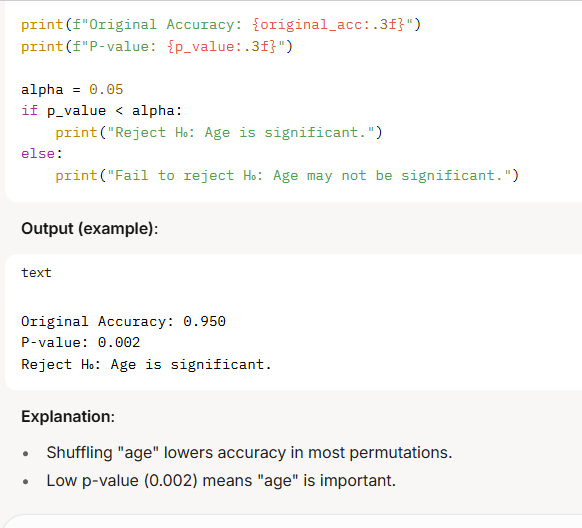Select the alpha = 0.05 assignment line
The width and height of the screenshot is (582, 528).
pos(72,89)
